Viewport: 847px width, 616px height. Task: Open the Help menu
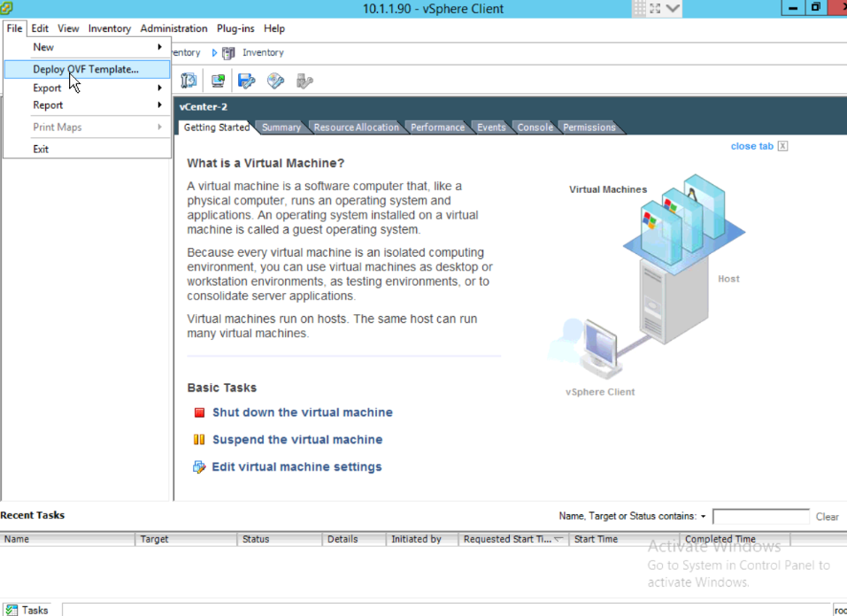pyautogui.click(x=273, y=28)
